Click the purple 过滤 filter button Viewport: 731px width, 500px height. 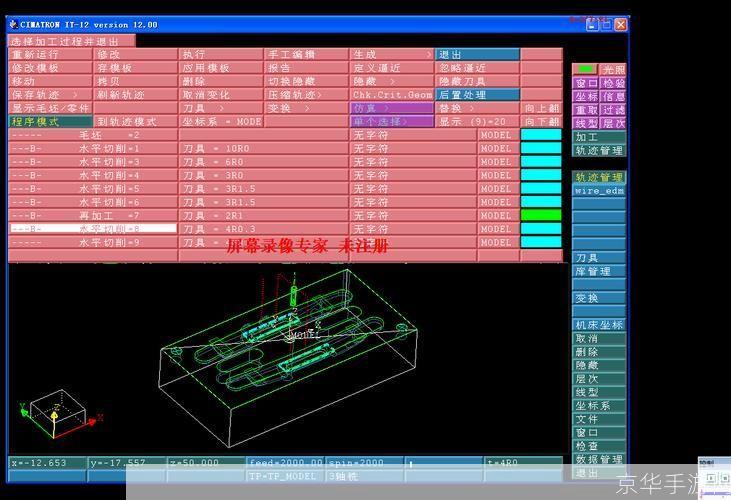pos(613,110)
